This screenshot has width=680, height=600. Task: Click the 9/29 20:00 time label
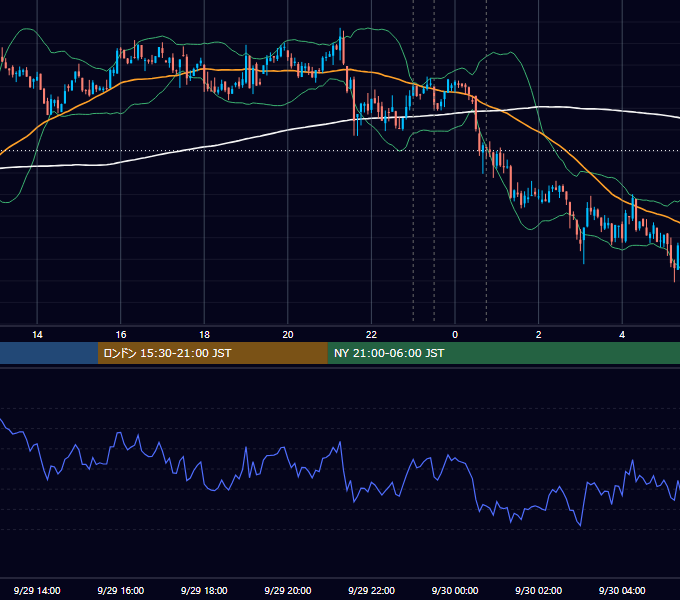click(x=288, y=590)
